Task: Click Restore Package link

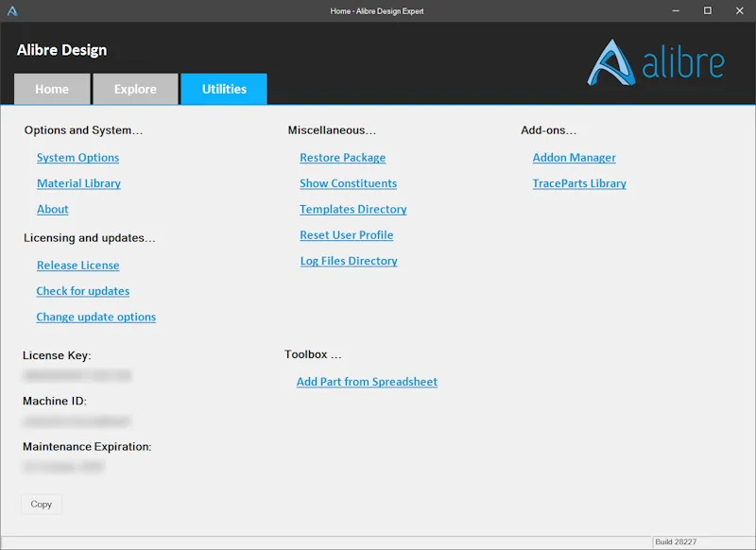Action: tap(343, 158)
